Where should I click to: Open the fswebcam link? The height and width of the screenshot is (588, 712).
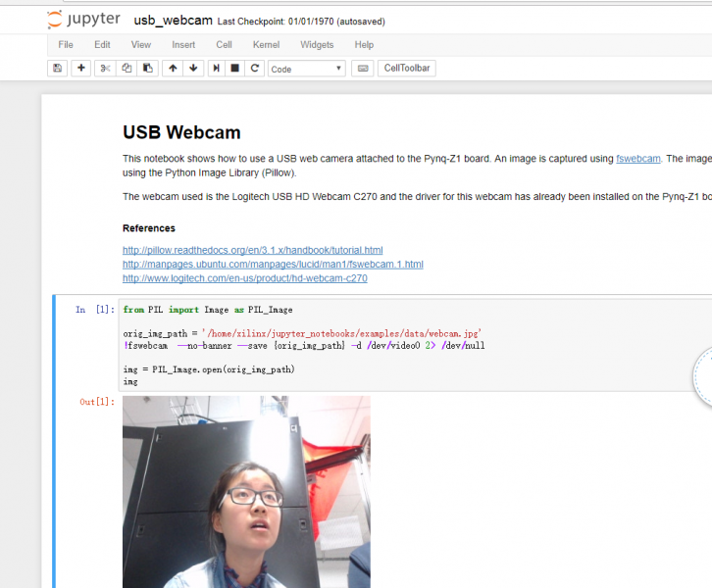click(x=638, y=159)
